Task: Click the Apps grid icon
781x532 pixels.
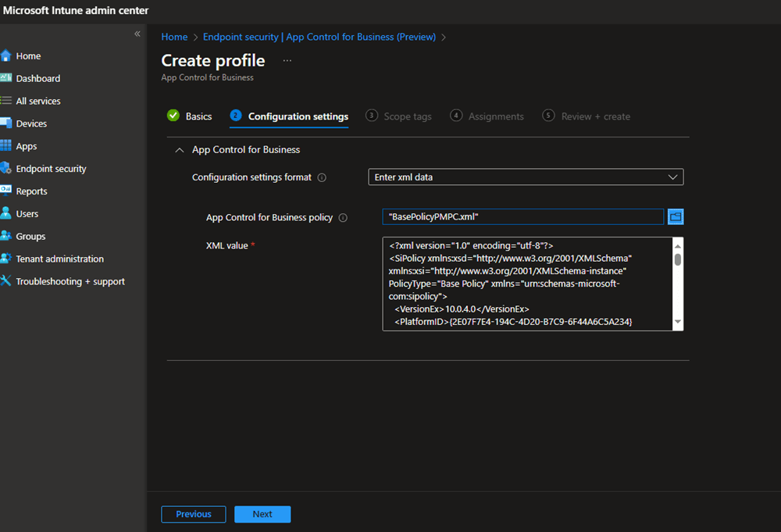Action: click(x=5, y=145)
